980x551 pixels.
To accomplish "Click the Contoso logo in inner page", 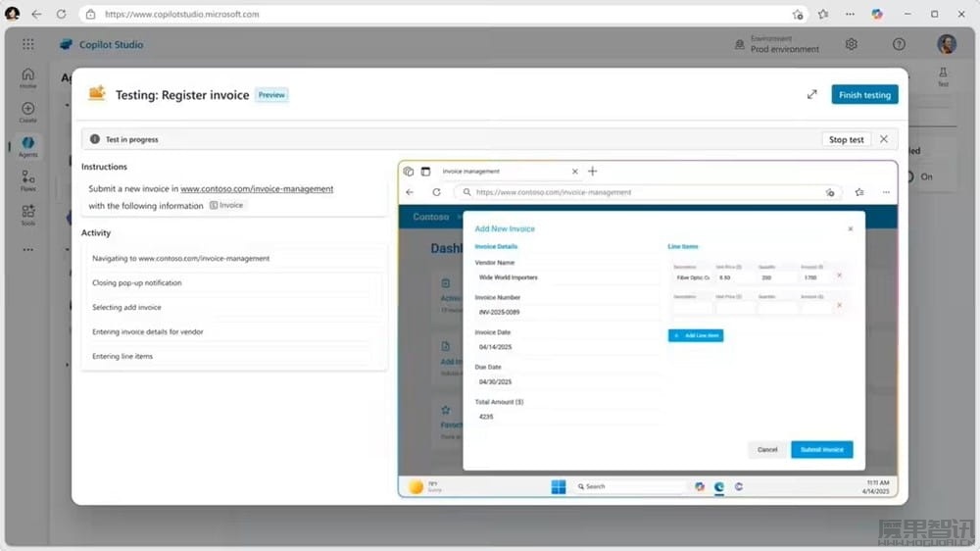I will tap(430, 217).
